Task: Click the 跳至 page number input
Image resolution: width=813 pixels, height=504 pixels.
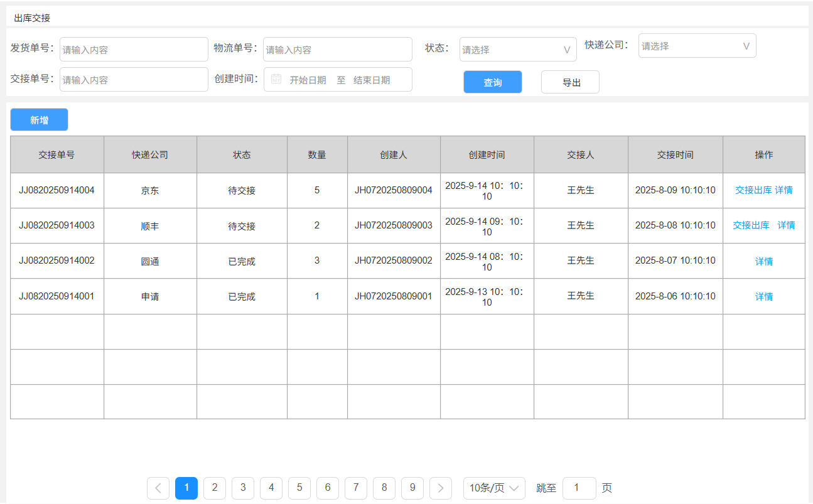Action: pos(579,488)
